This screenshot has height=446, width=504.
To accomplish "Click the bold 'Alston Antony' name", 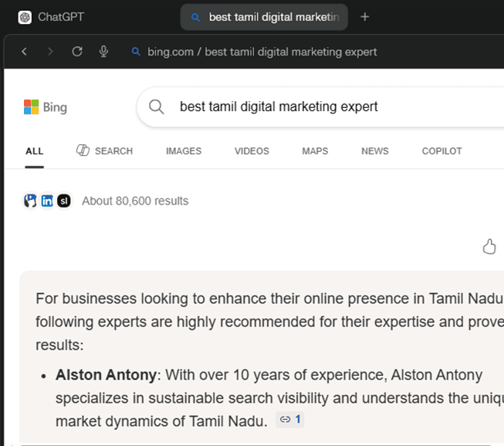I will tap(106, 375).
